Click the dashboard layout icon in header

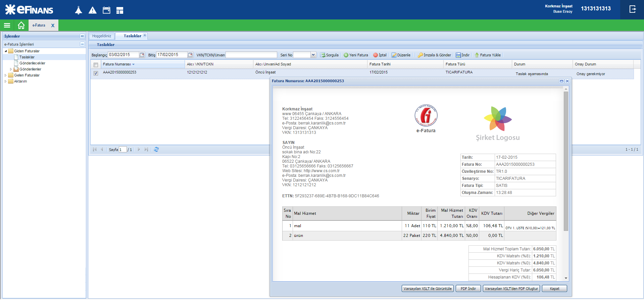pyautogui.click(x=120, y=10)
